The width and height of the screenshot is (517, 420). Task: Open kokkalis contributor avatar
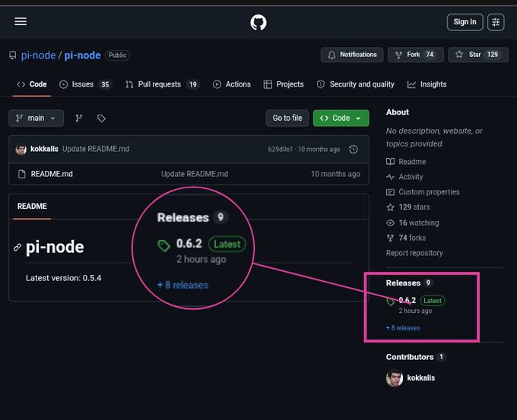click(395, 377)
